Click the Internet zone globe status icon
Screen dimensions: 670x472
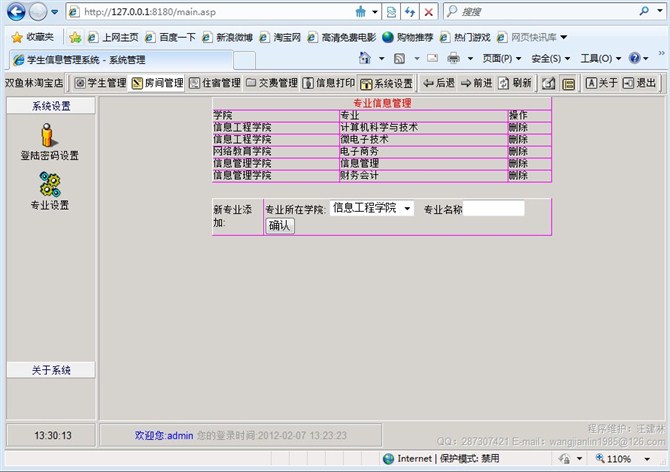coord(388,459)
